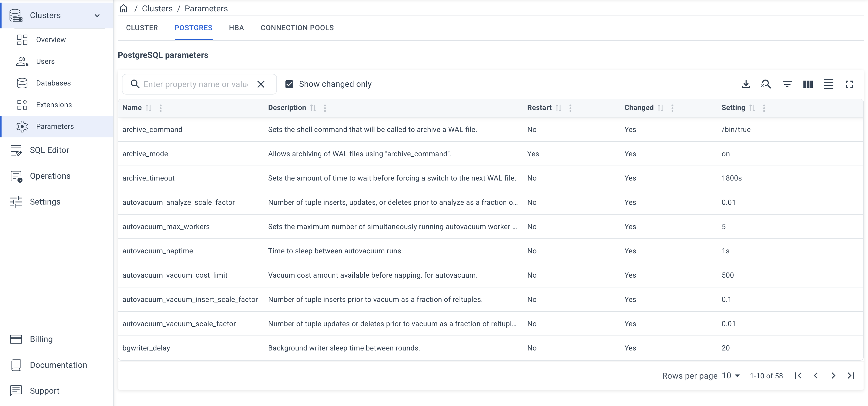Open the show/hide columns icon

click(x=808, y=84)
